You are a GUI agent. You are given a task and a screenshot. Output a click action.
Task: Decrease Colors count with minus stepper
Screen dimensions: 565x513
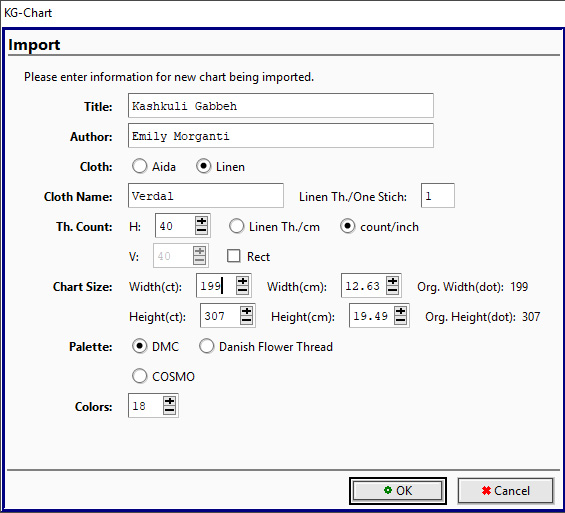tap(169, 410)
